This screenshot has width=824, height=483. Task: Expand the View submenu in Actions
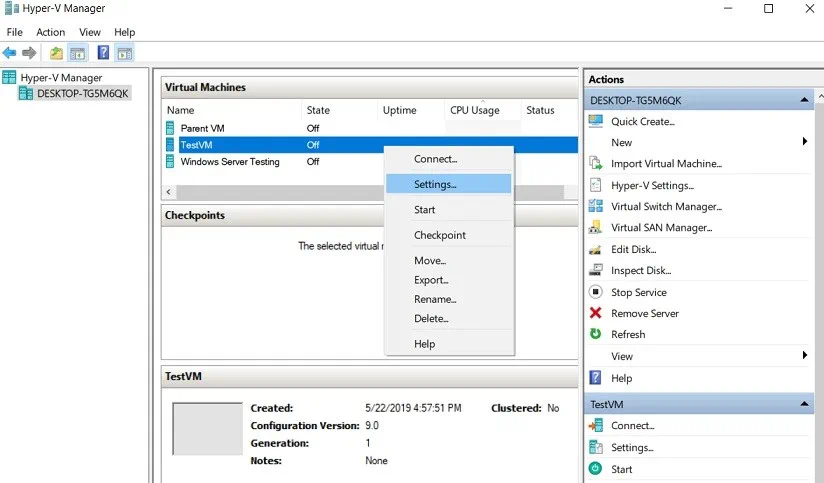click(805, 356)
